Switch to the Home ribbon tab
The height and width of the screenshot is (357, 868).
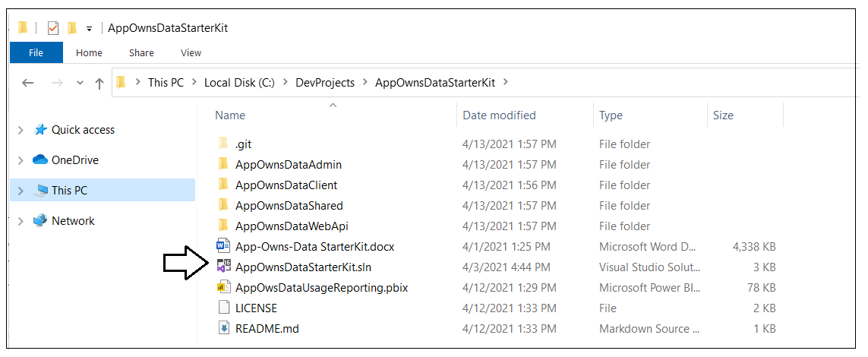[x=89, y=53]
